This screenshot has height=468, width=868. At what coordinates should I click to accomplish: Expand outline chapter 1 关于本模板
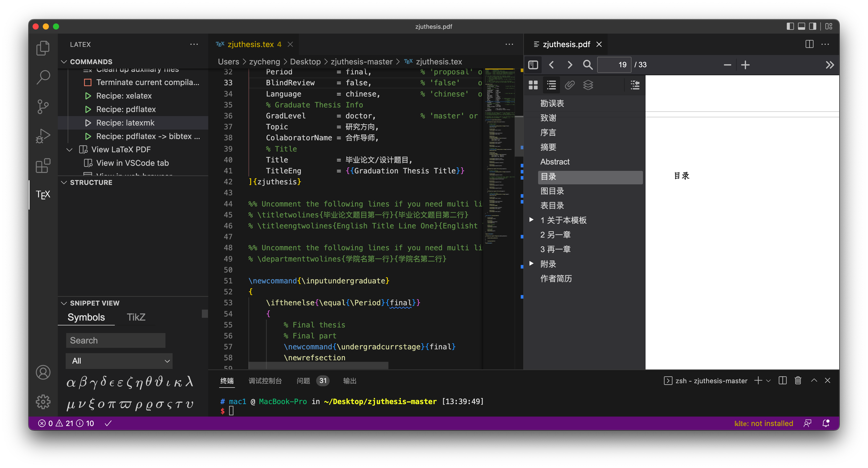click(532, 220)
